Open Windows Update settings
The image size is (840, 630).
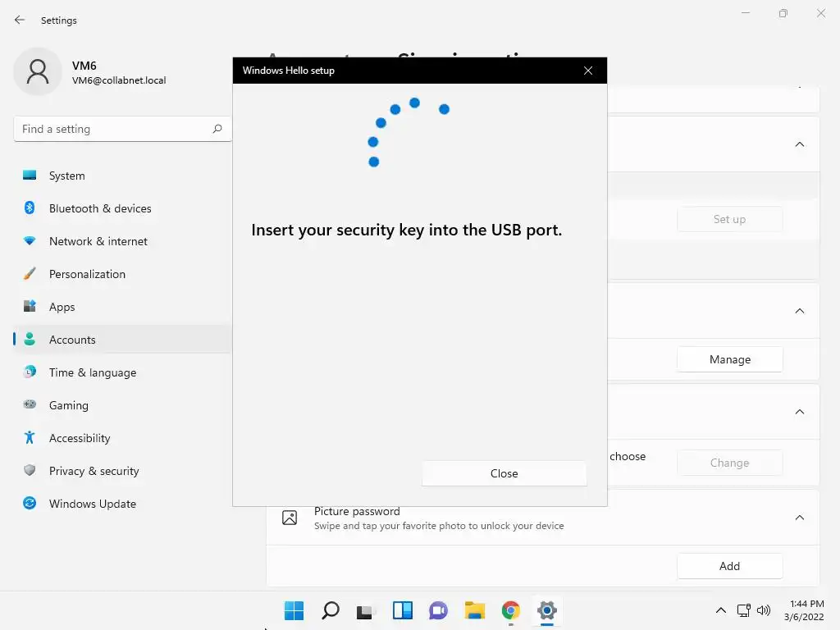click(123, 504)
